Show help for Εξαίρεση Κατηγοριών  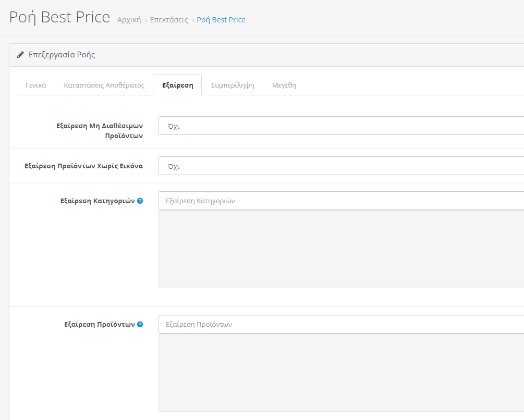click(x=140, y=201)
